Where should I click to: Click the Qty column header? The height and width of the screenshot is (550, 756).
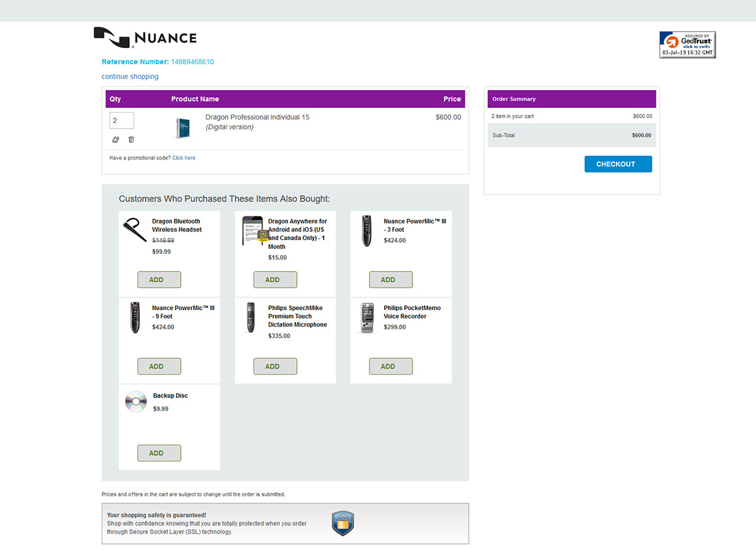[115, 99]
